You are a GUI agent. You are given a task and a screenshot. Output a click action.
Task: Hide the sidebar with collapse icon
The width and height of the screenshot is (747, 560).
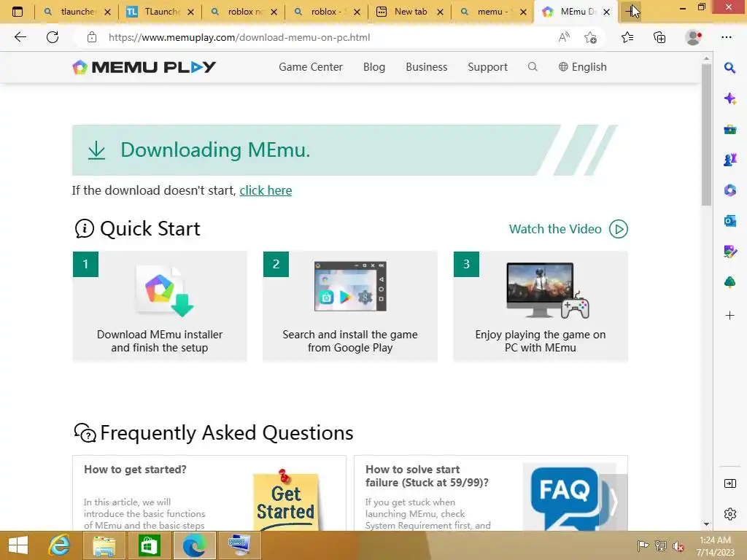point(729,484)
